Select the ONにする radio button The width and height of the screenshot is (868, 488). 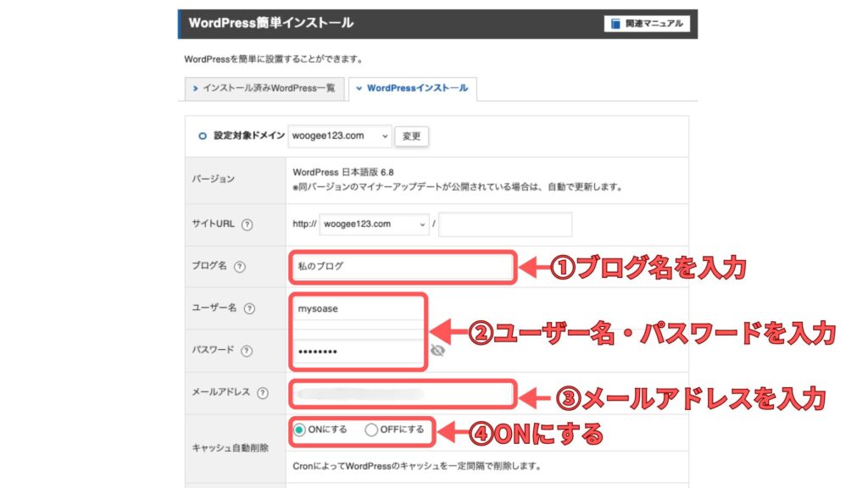(x=299, y=430)
